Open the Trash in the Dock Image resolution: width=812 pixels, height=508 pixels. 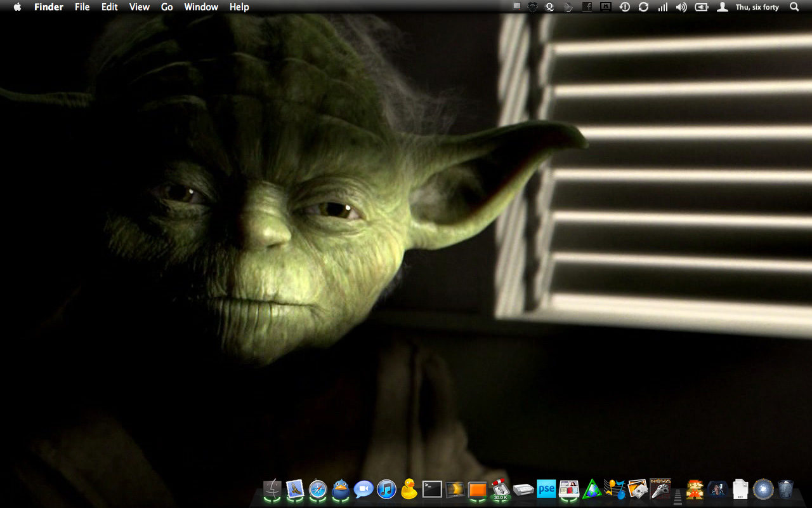(x=786, y=489)
